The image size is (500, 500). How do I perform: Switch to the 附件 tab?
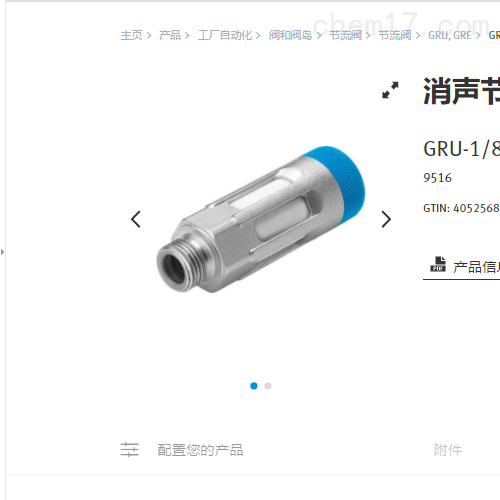point(448,450)
